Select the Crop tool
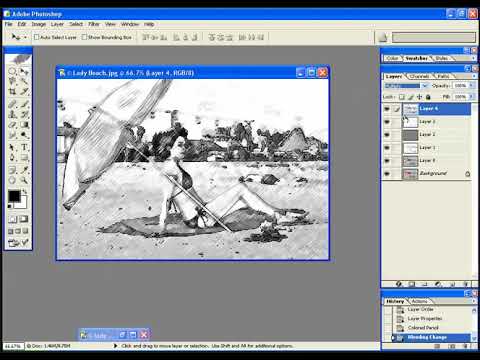480x360 pixels. [12, 91]
